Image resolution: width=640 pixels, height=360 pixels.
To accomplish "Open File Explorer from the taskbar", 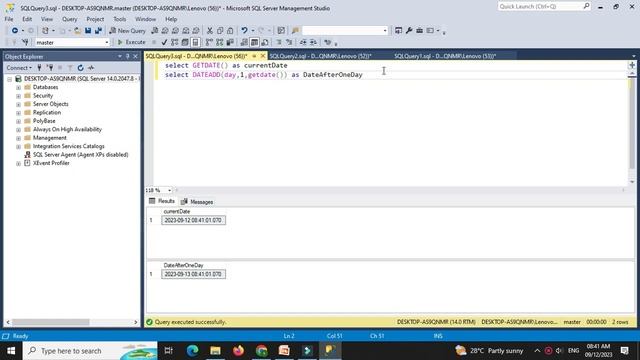I will pos(215,351).
